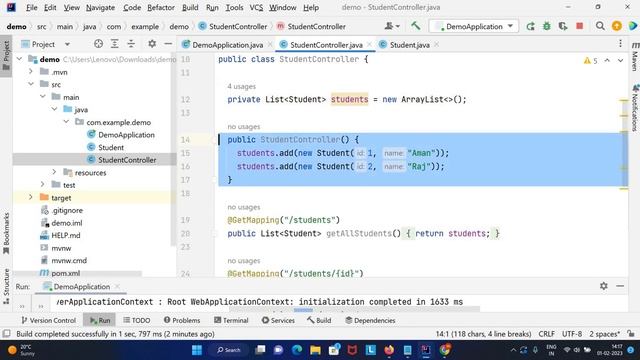The height and width of the screenshot is (360, 640).
Task: Switch to Student.java editor tab
Action: tap(409, 45)
